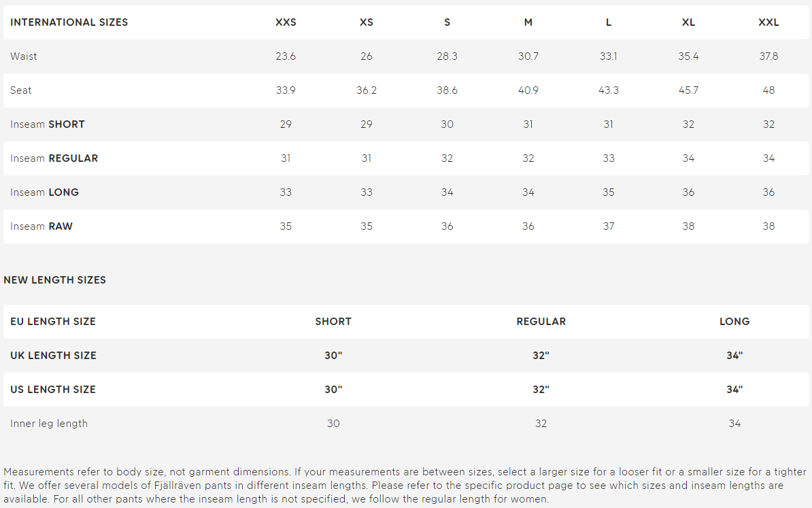This screenshot has height=508, width=812.
Task: Select the LONG length column header
Action: pos(734,322)
